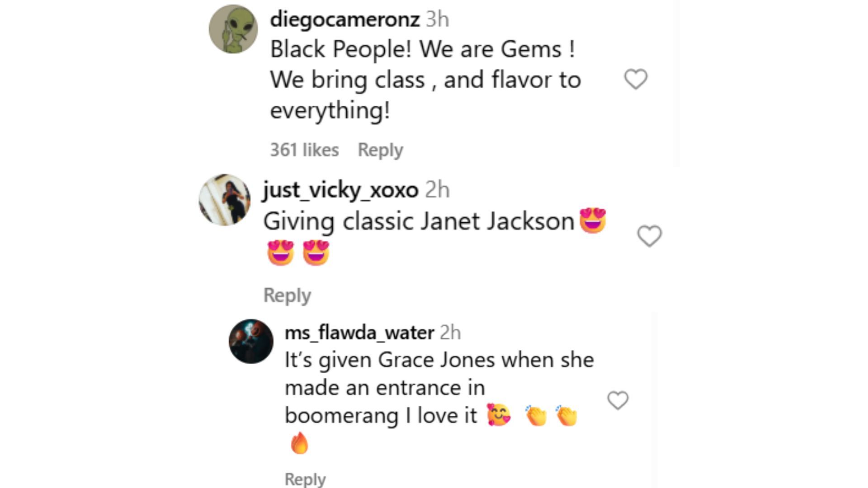Click the 2h timestamp beside ms_flawda_water
Image resolution: width=868 pixels, height=488 pixels.
450,333
